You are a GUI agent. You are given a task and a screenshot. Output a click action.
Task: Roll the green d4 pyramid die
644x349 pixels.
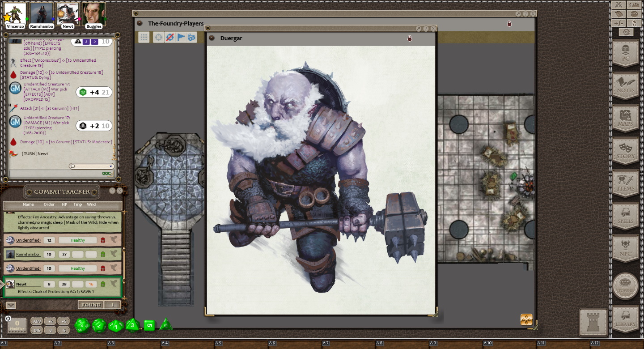point(165,324)
